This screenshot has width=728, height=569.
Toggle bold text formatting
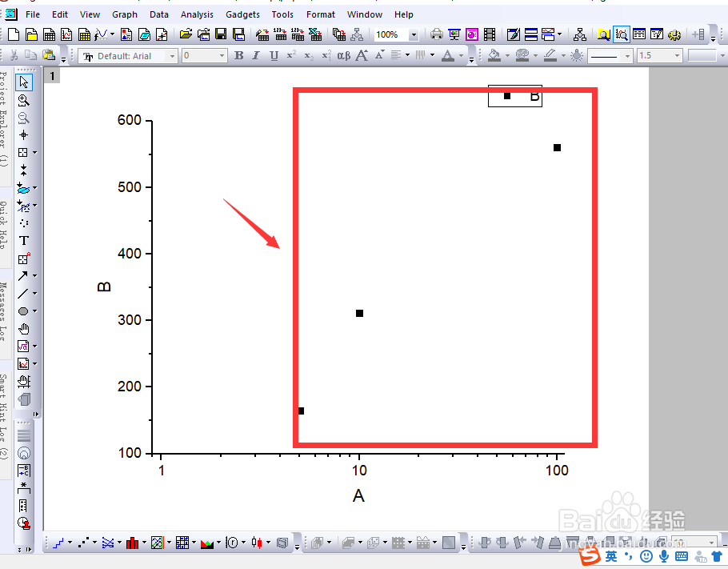tap(238, 55)
